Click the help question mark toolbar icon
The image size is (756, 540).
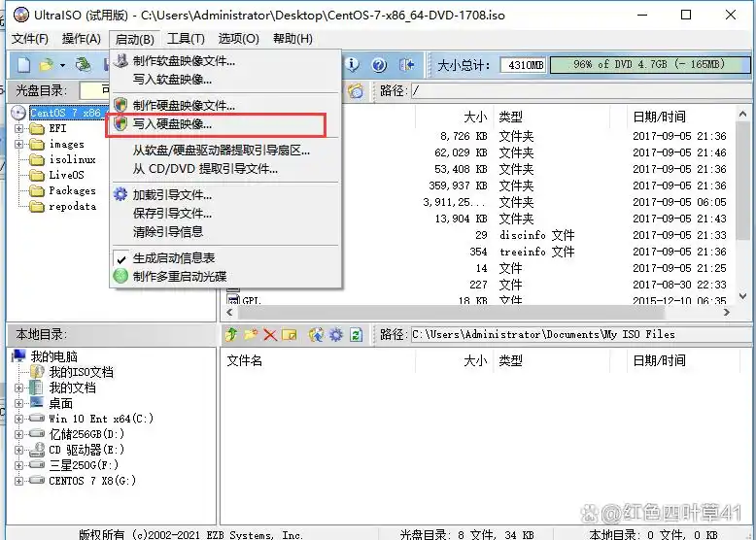(x=379, y=65)
